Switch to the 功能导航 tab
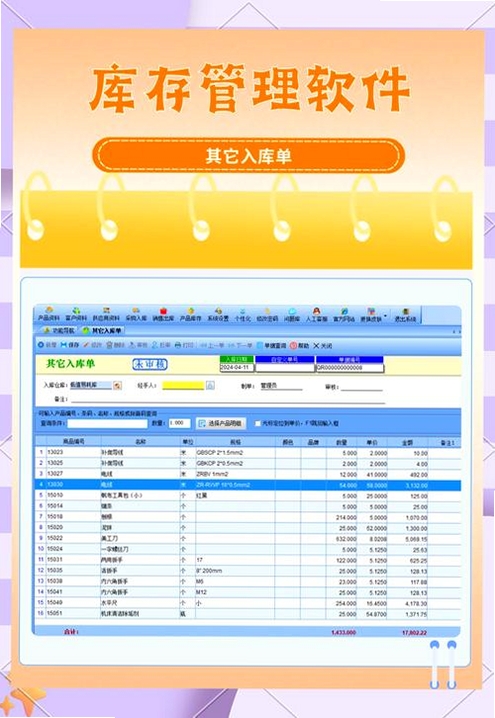The width and height of the screenshot is (495, 718). (60, 330)
